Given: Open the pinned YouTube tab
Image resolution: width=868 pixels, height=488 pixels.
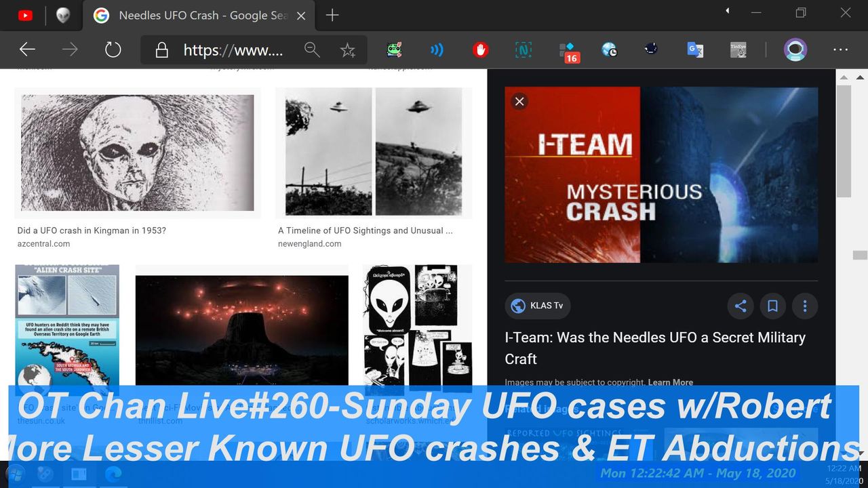Looking at the screenshot, I should (x=25, y=16).
